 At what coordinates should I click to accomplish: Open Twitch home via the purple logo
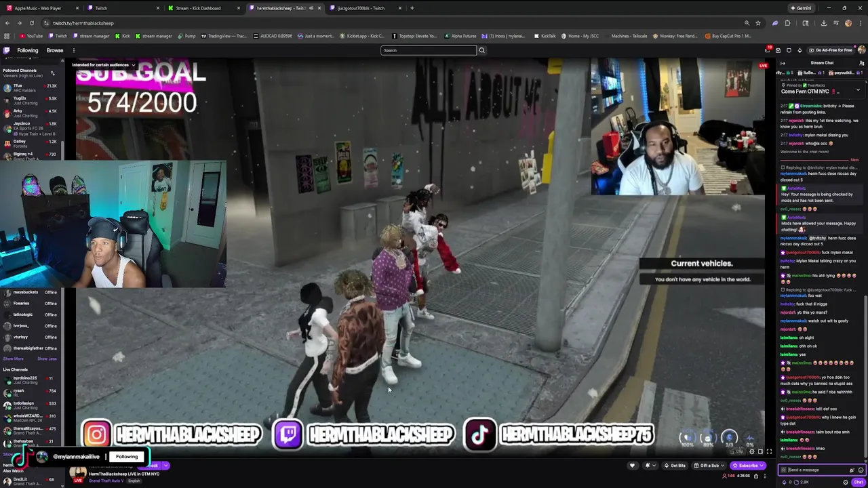click(x=7, y=50)
